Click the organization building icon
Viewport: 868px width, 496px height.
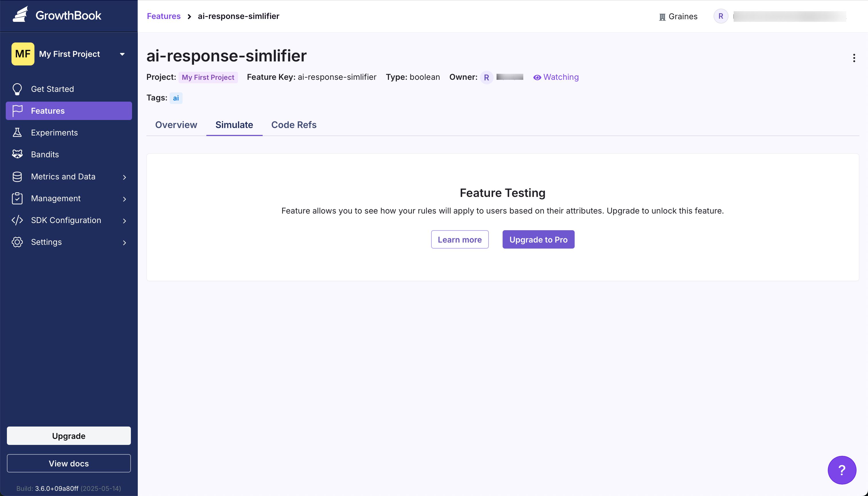pos(662,17)
